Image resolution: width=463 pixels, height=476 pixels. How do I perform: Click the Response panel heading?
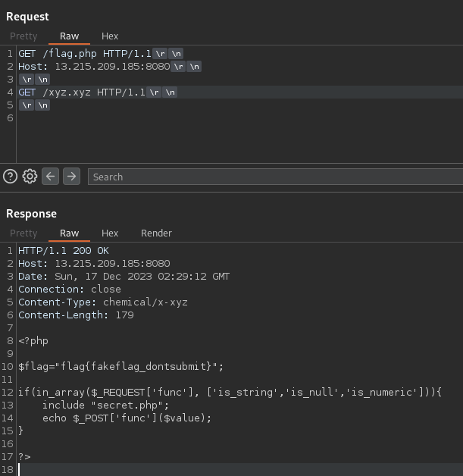(31, 214)
